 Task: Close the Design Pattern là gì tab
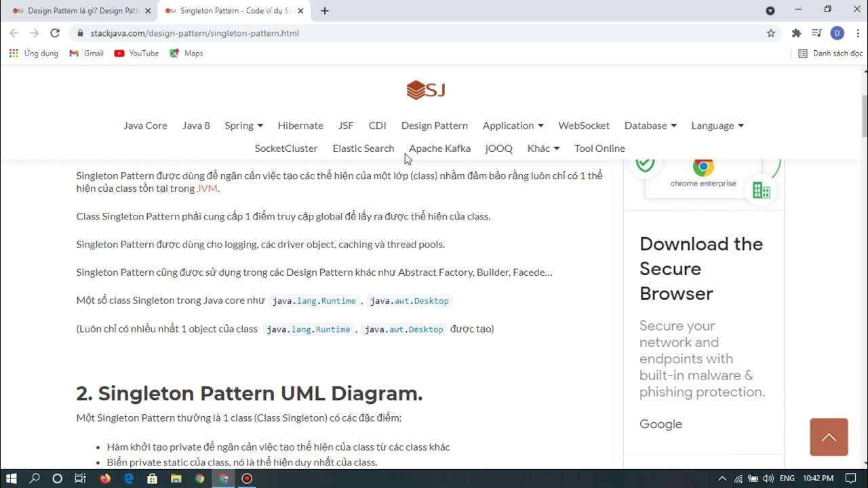click(x=148, y=11)
